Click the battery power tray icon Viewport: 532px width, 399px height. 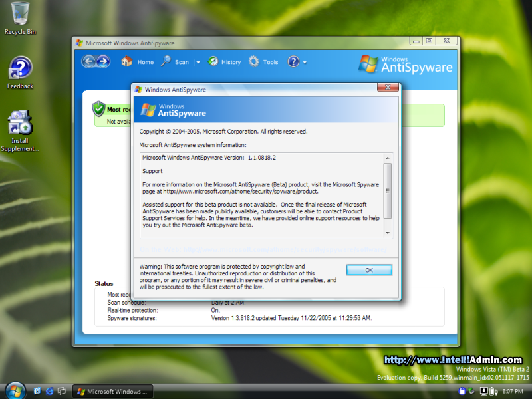click(x=493, y=392)
